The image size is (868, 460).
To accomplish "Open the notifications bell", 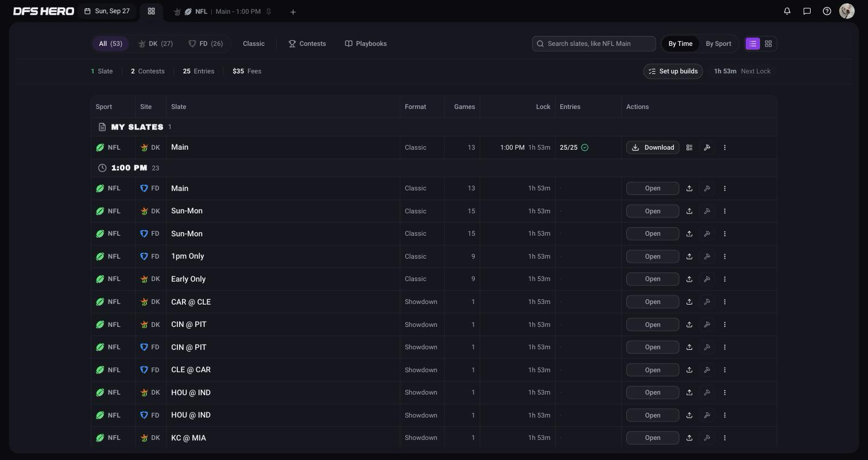I will click(x=787, y=11).
